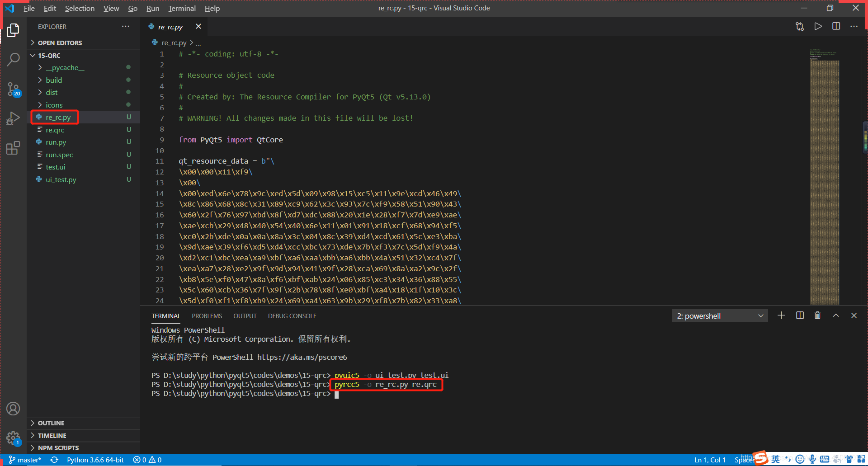Open the Help menu
This screenshot has height=466, width=868.
point(212,8)
